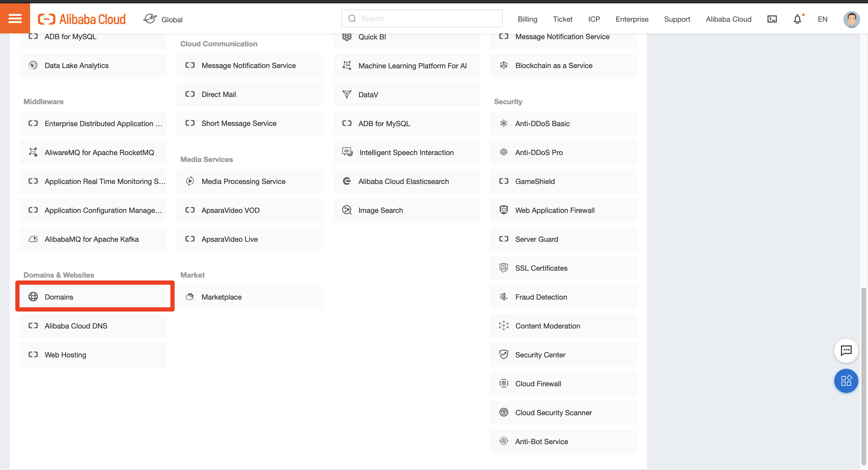Viewport: 868px width, 470px height.
Task: Open the notification bell
Action: (797, 19)
